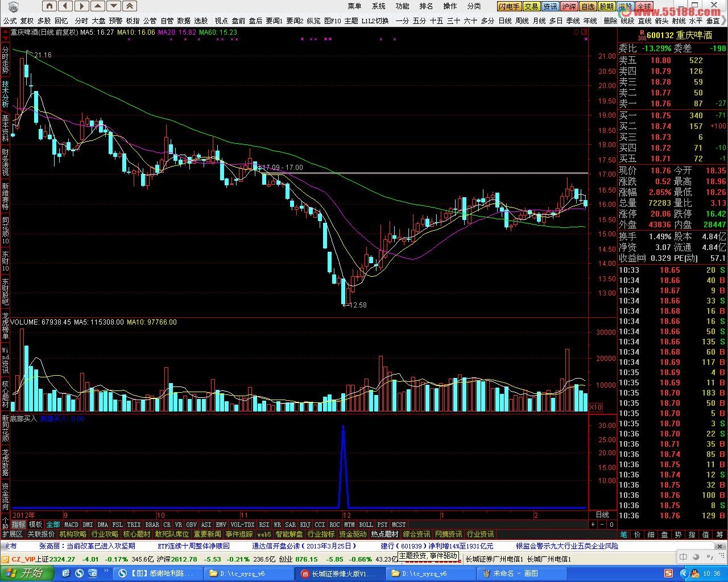Click the 删除 delete drawing tool
The height and width of the screenshot is (582, 728).
[610, 21]
